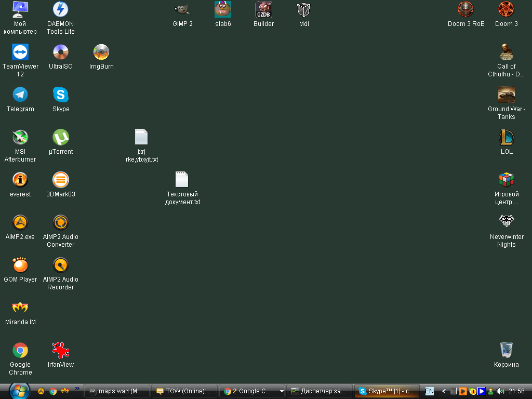Click the blue play tray icon
Screen dimensions: 532x399
[481, 391]
